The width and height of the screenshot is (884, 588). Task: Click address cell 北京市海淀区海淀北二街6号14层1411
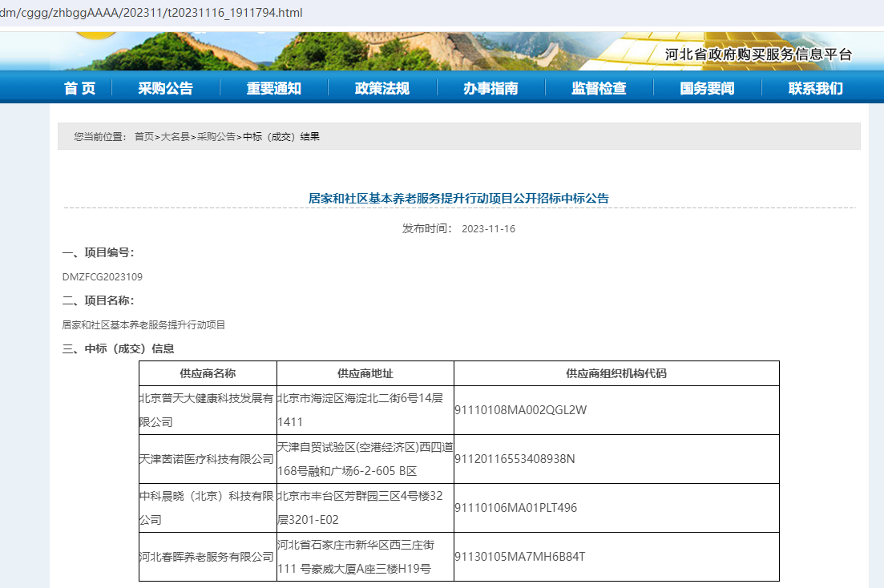coord(365,410)
